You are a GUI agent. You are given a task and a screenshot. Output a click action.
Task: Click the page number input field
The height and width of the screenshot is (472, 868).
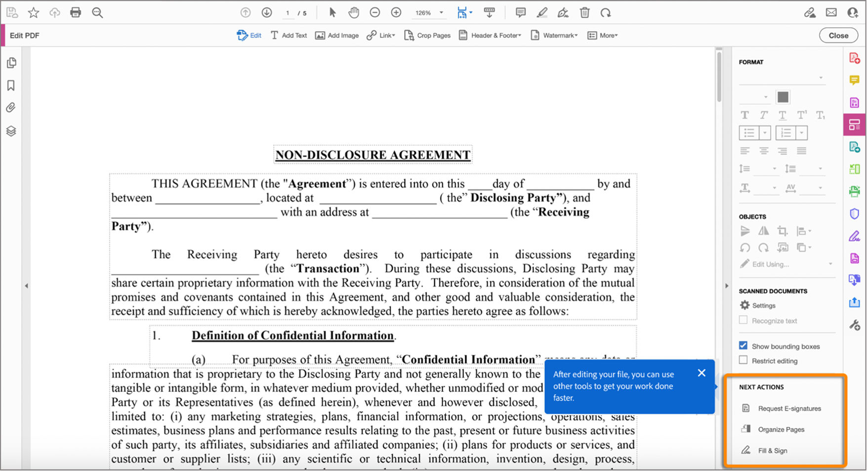click(287, 13)
